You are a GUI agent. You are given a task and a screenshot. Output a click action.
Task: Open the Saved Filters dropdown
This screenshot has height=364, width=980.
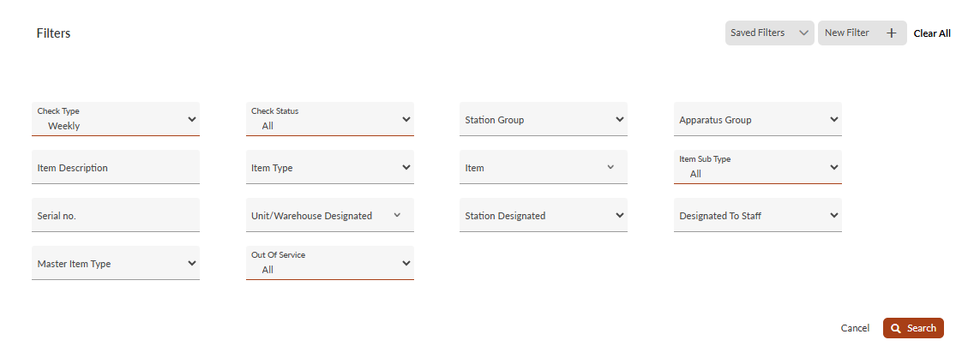click(x=769, y=33)
